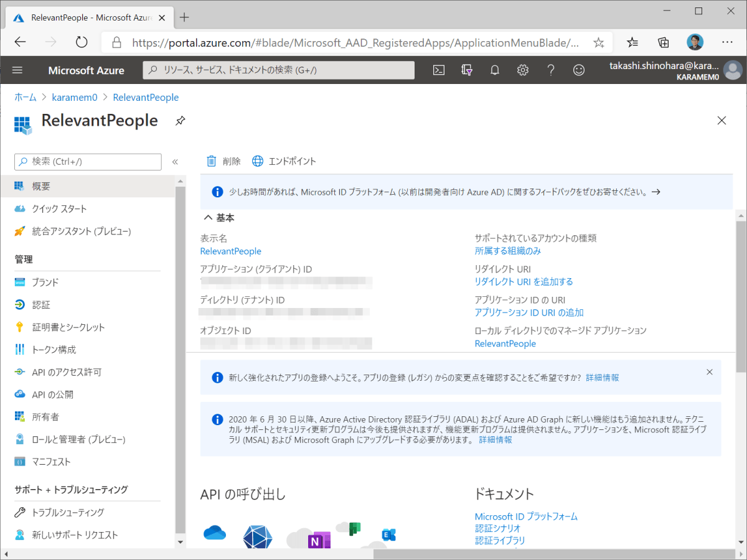Open a new browser tab
This screenshot has height=560, width=747.
coord(184,17)
